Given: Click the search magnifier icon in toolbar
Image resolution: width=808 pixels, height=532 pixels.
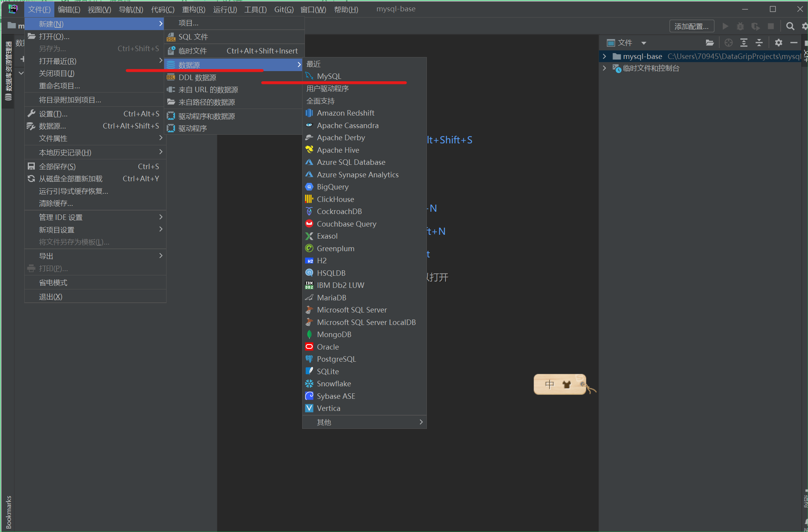Looking at the screenshot, I should click(x=790, y=26).
